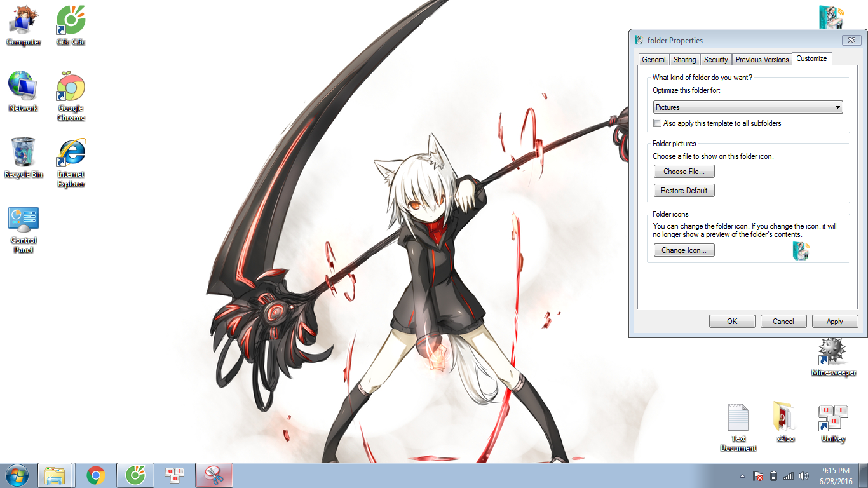
Task: Click the Choose File... button
Action: tap(684, 172)
